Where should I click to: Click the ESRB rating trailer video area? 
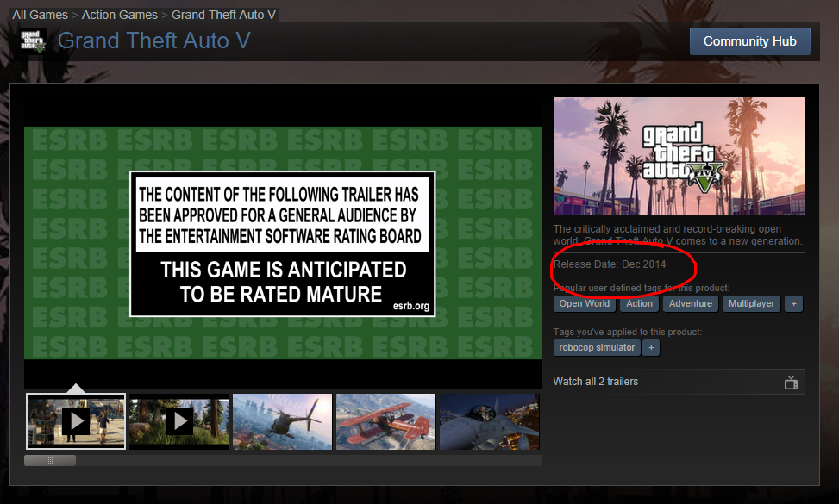click(x=283, y=243)
